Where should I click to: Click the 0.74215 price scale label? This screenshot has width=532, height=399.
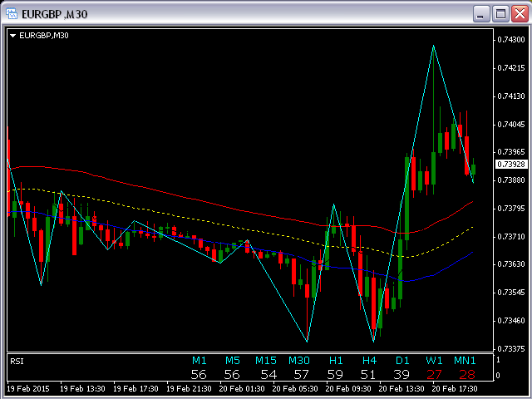(511, 68)
